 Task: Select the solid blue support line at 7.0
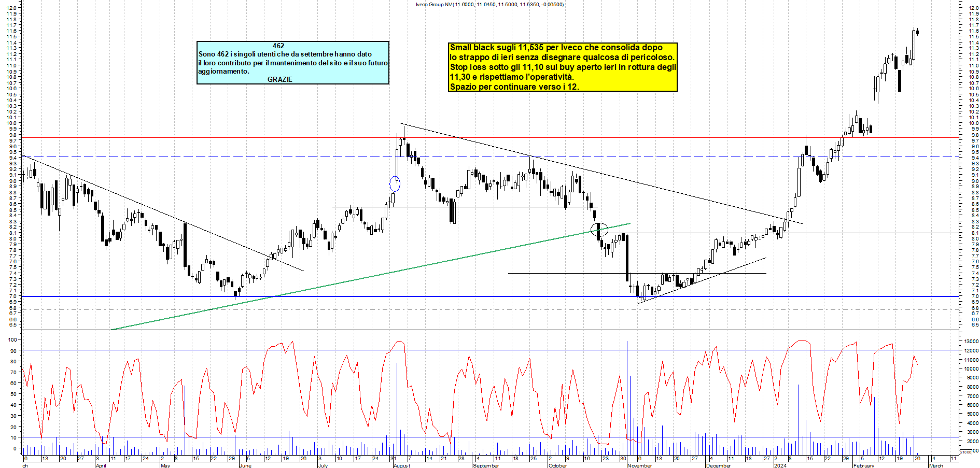click(x=489, y=296)
